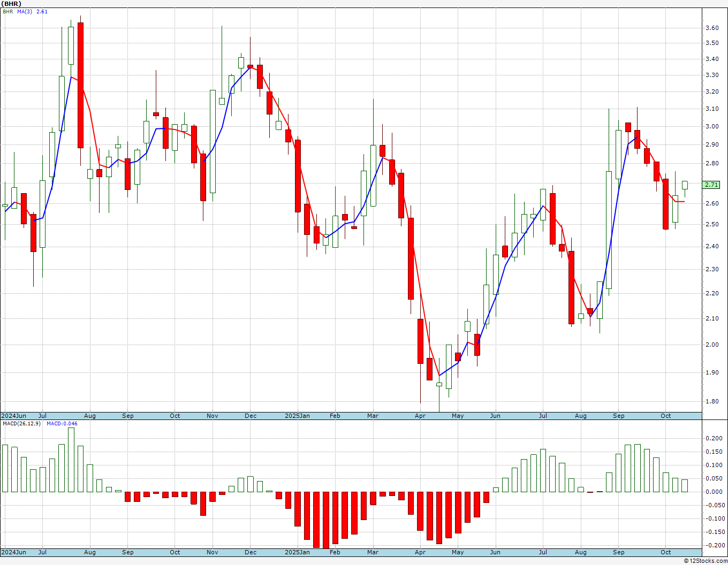Click the -0.200 MACD axis label
This screenshot has height=565, width=728.
tap(714, 545)
